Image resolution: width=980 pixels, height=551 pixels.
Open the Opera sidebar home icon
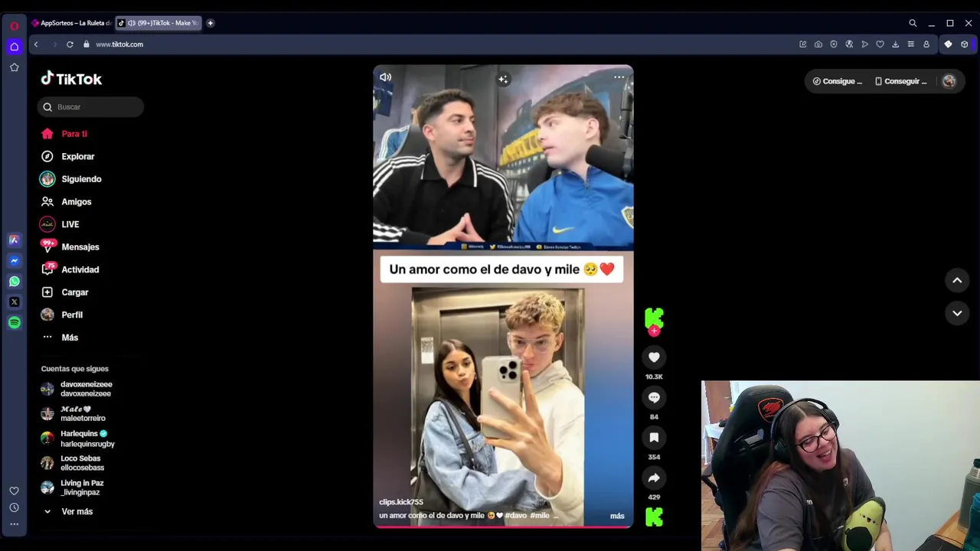tap(14, 47)
